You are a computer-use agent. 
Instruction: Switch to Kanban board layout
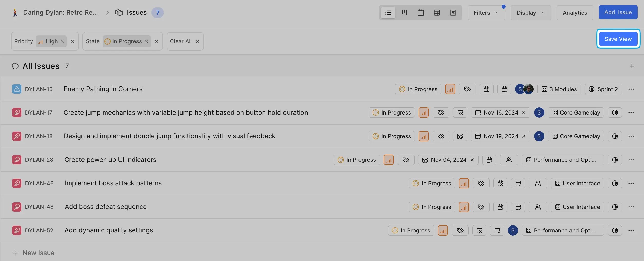[404, 13]
